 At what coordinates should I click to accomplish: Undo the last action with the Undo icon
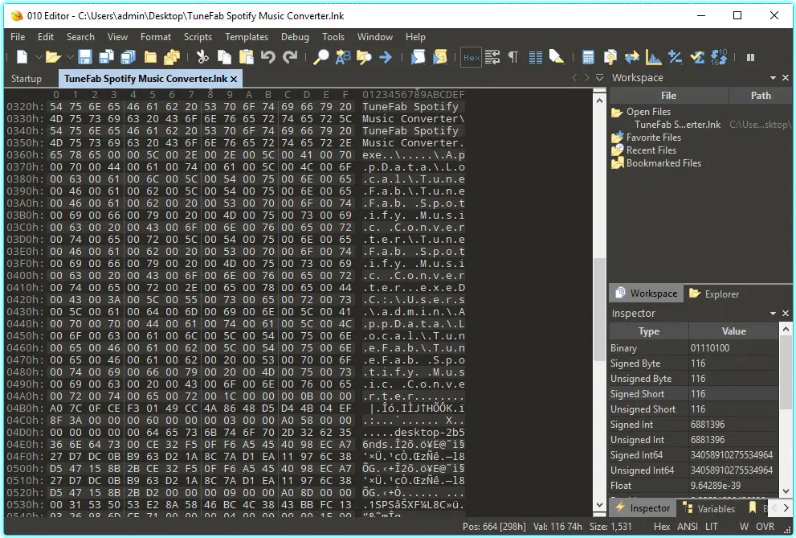coord(268,57)
